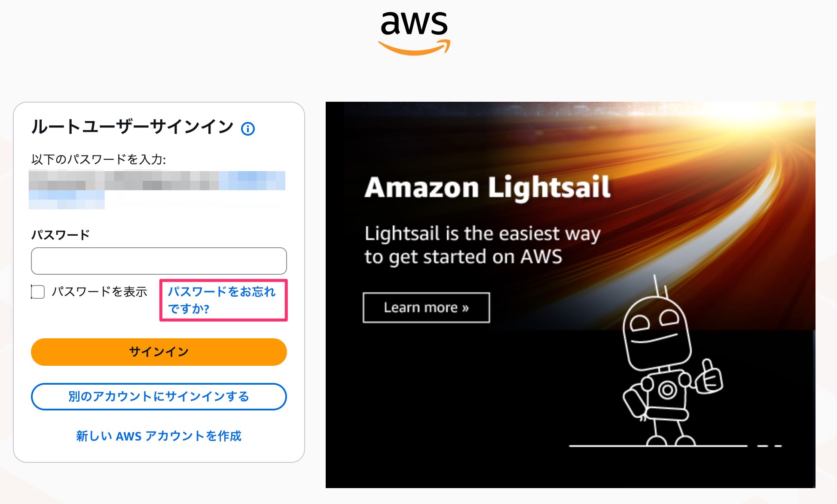
Task: Click the ルートユーザーサインイン heading
Action: (x=132, y=127)
